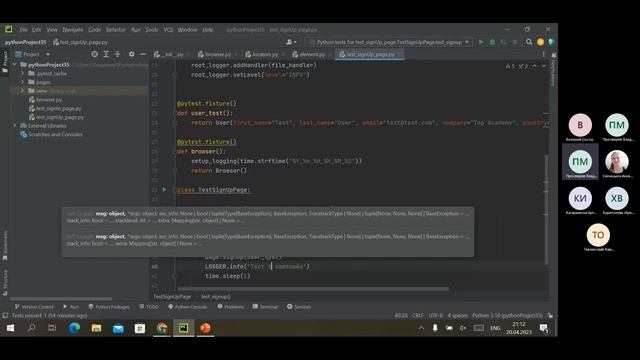
Task: Click the orange IDE updates icon
Action: pyautogui.click(x=540, y=42)
